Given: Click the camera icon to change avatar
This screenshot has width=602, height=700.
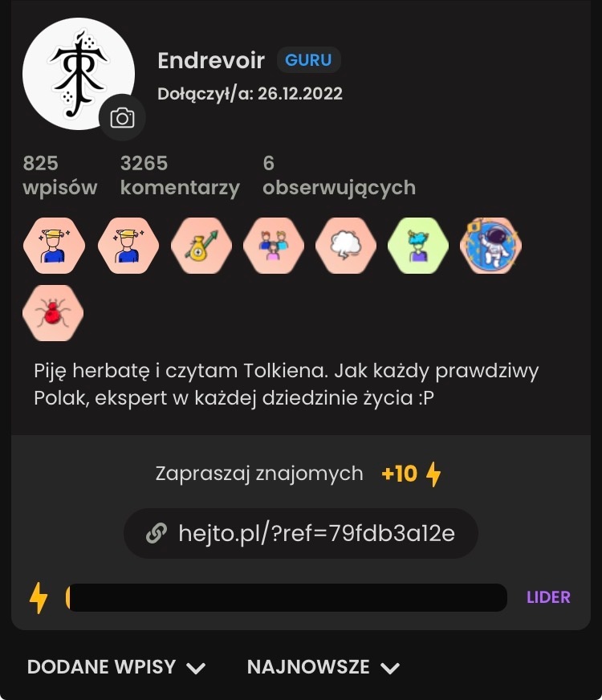Looking at the screenshot, I should tap(122, 118).
